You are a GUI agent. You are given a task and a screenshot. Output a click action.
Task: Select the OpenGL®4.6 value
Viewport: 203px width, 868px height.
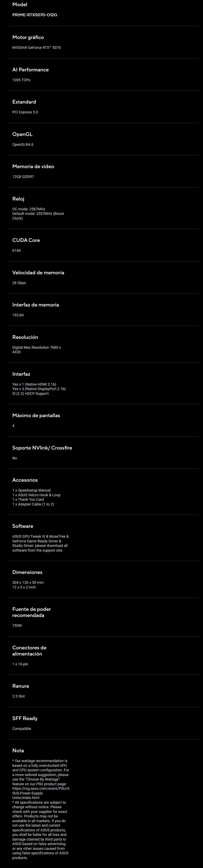[x=23, y=144]
